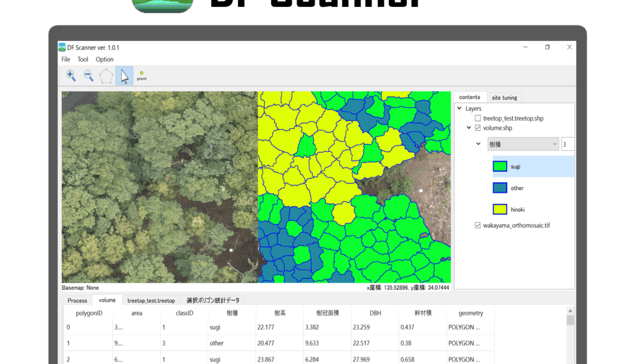The width and height of the screenshot is (638, 364).
Task: Click the hinoki yellow color swatch
Action: [x=500, y=210]
